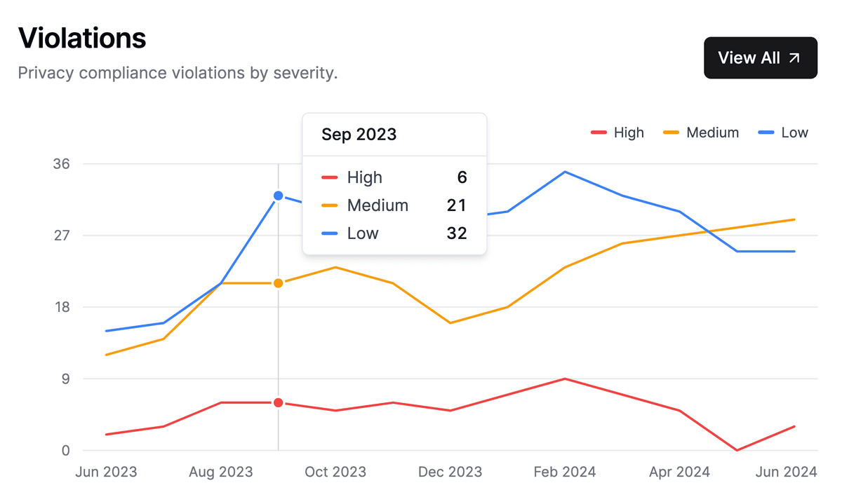Screen dimensions: 842x504
Task: Click the Jun 2023 x-axis label
Action: (106, 472)
